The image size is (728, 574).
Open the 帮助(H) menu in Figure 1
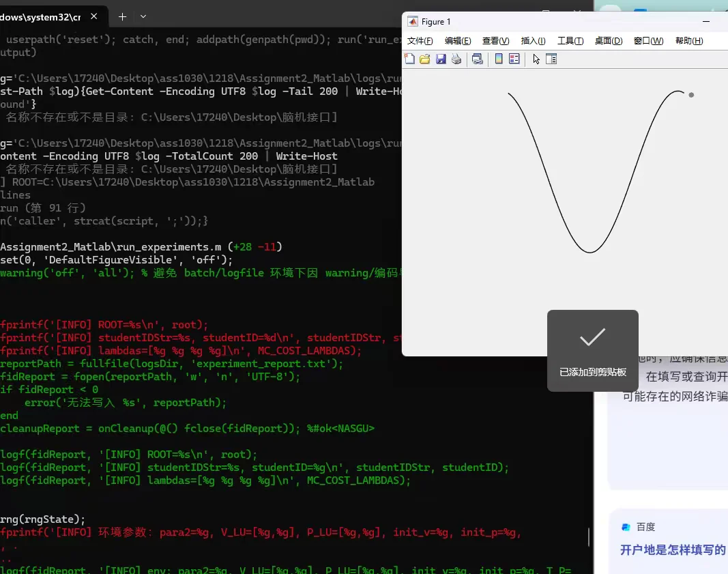click(689, 41)
